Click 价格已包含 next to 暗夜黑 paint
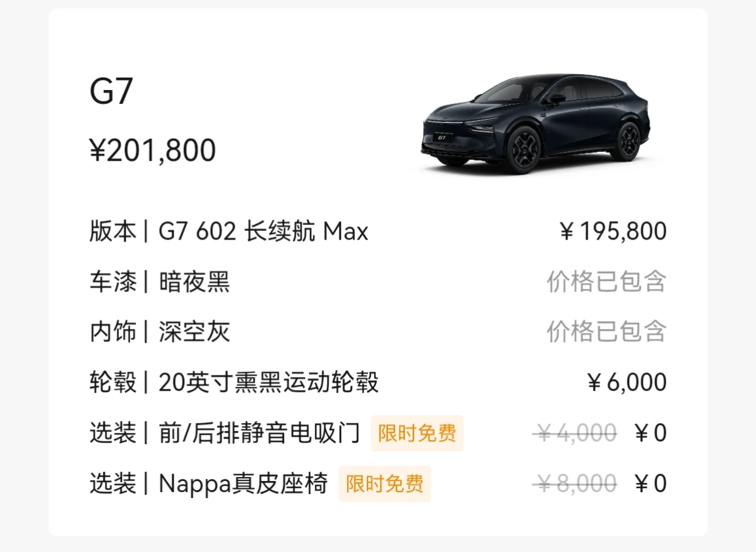Screen dimensions: 756x552 [x=607, y=282]
